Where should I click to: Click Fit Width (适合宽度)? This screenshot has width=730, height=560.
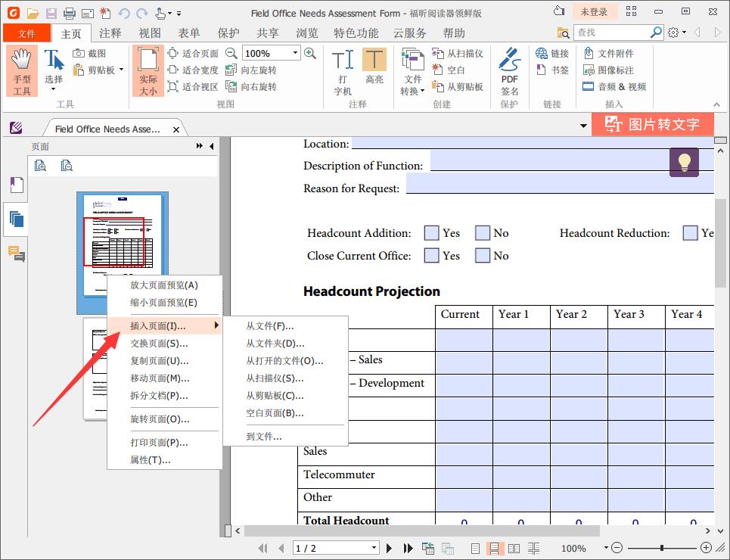[x=193, y=70]
